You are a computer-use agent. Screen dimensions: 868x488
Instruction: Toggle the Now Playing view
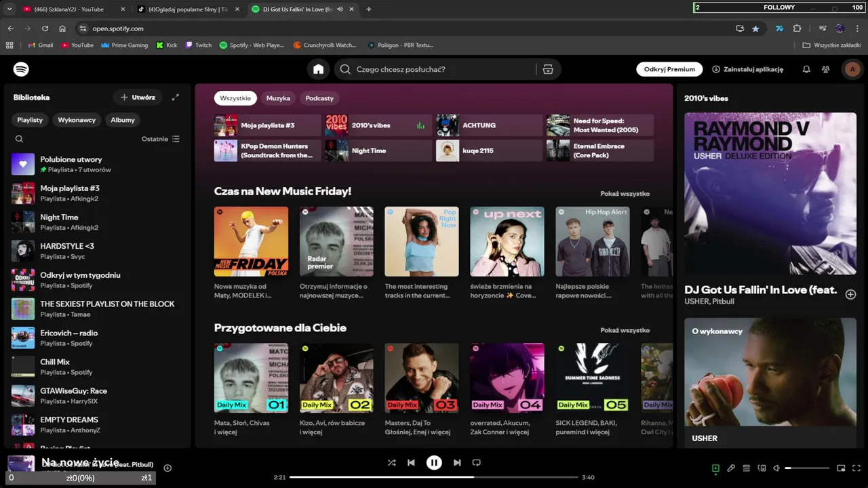point(715,468)
